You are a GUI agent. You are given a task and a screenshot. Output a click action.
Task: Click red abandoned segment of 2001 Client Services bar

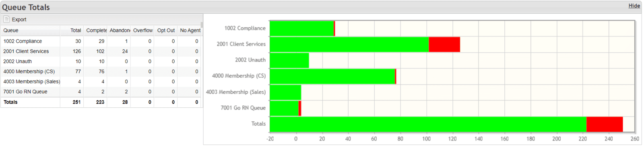pyautogui.click(x=444, y=44)
